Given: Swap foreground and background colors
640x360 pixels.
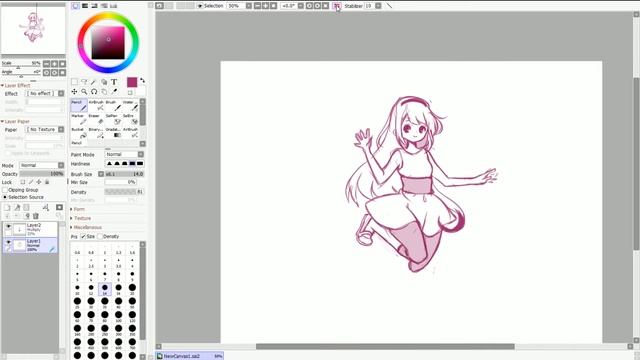Looking at the screenshot, I should (142, 81).
